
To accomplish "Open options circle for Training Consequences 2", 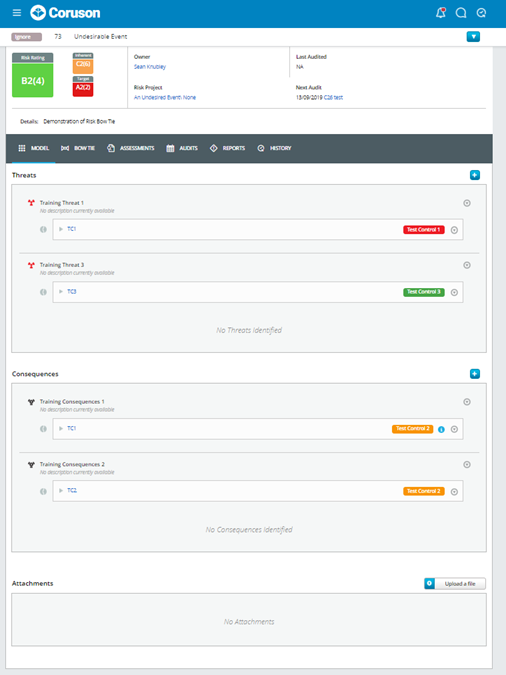I will pyautogui.click(x=467, y=464).
